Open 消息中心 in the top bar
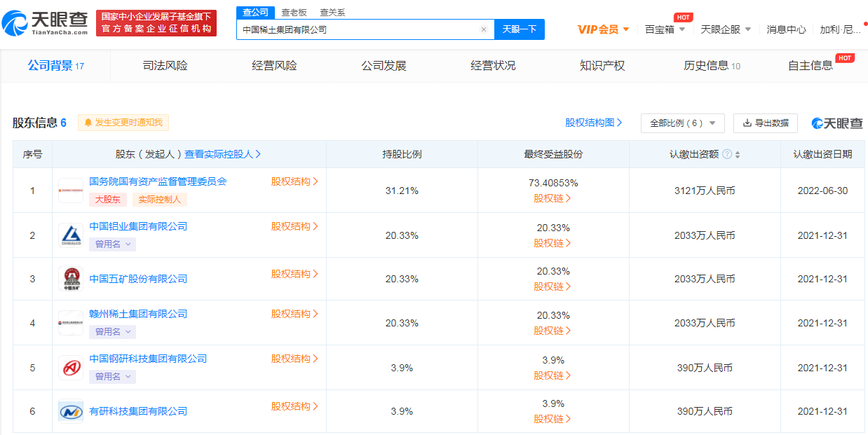868x435 pixels. pyautogui.click(x=786, y=29)
